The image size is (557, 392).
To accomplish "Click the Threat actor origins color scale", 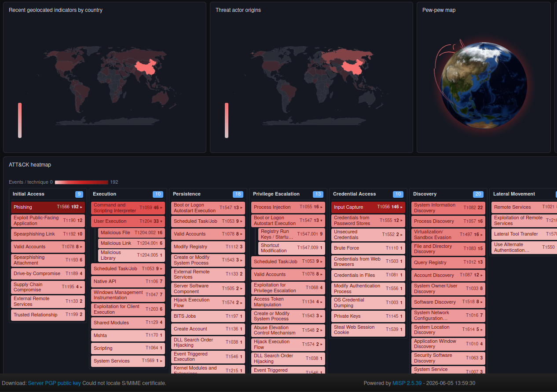I will [x=227, y=120].
